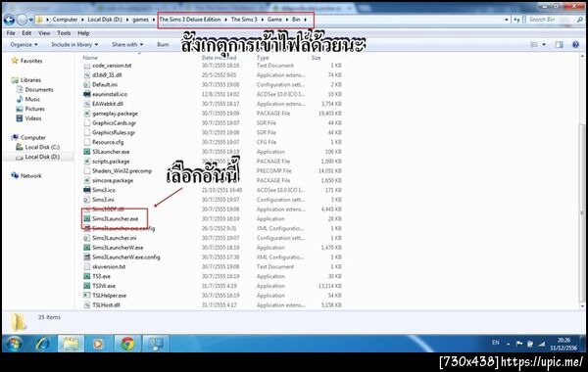Select the file code_version.txt
588x372 pixels.
pos(112,66)
